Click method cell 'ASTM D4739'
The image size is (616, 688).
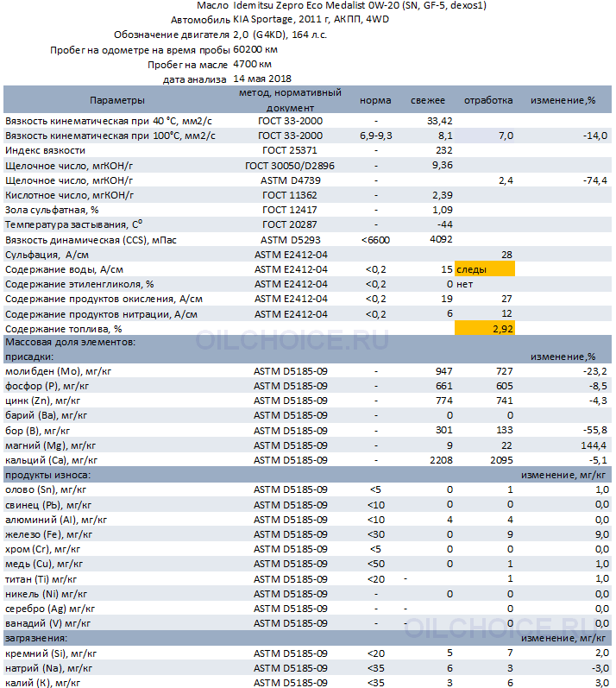290,180
